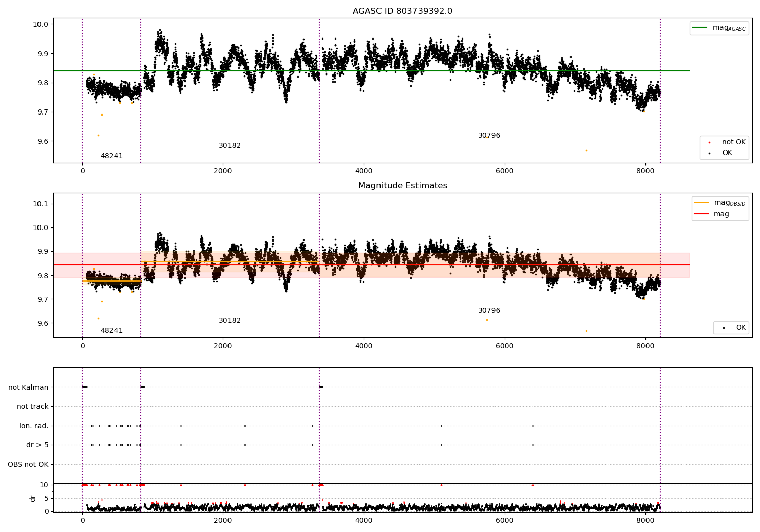Click the '9.6' y-tick of middle plot

43,323
